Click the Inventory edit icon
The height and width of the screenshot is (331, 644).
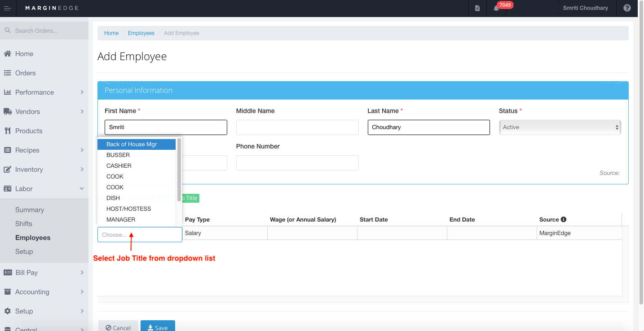tap(7, 170)
